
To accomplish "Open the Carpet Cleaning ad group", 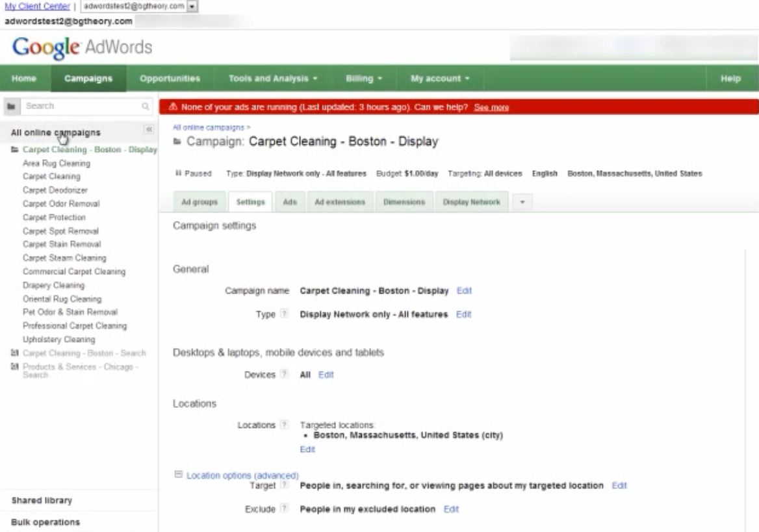I will 51,177.
